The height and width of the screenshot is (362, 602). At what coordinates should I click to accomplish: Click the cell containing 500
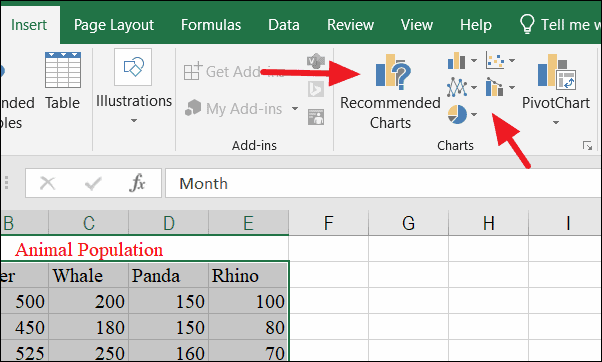pyautogui.click(x=25, y=301)
